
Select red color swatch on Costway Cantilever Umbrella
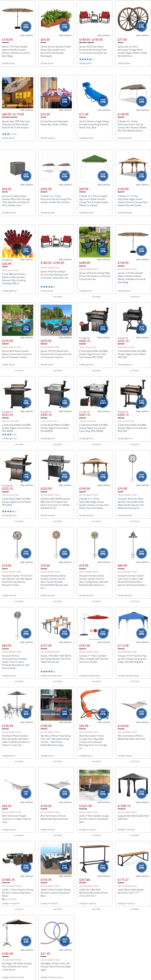95,630
